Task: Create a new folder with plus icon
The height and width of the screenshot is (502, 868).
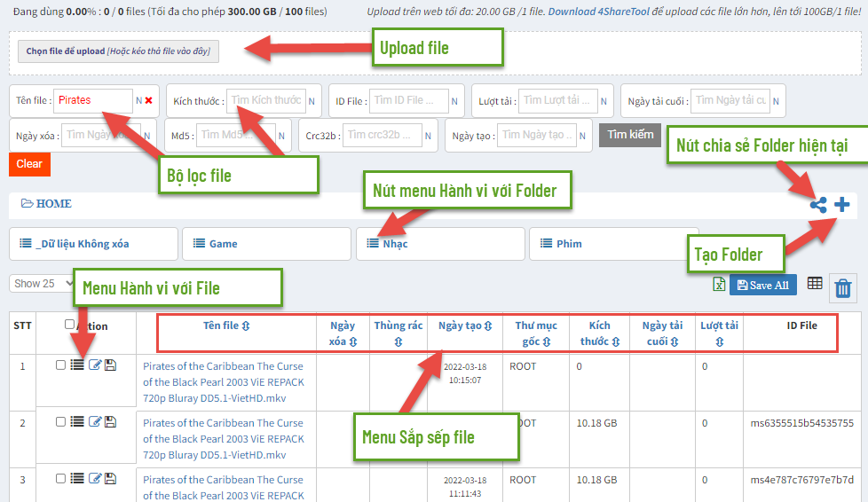Action: tap(841, 205)
